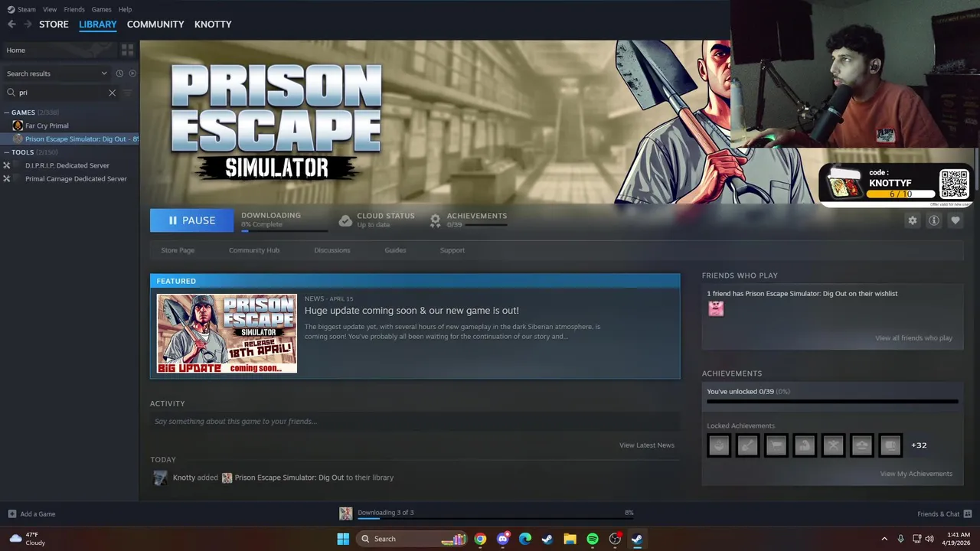Pause the game download
This screenshot has height=551, width=980.
[191, 220]
